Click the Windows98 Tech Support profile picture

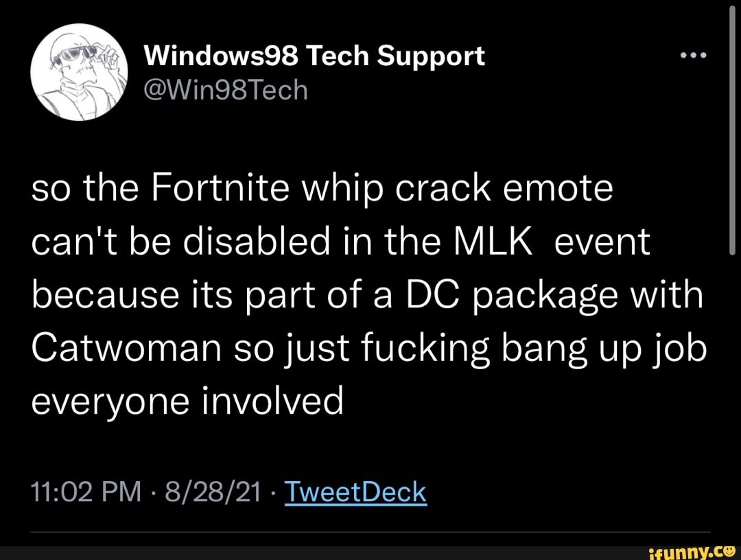pos(79,71)
